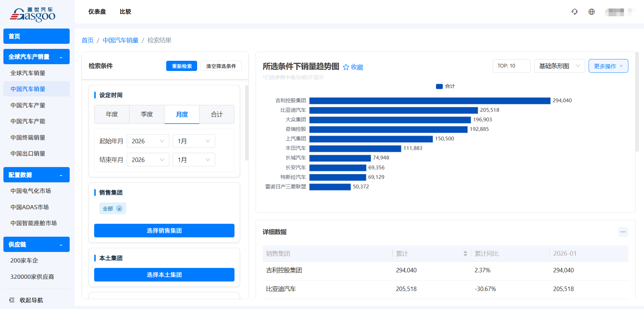The width and height of the screenshot is (644, 309).
Task: Remove the 全部 sales group tag
Action: (119, 209)
